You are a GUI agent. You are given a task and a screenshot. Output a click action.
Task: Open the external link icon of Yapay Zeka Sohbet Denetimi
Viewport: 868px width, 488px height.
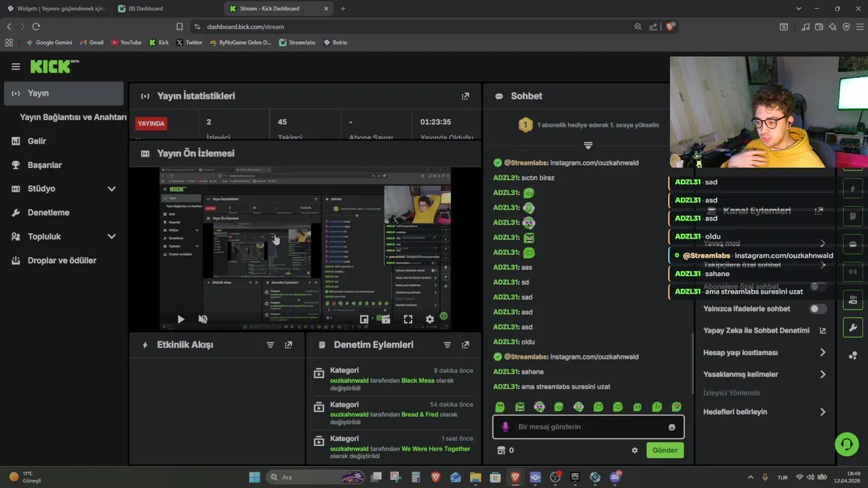pos(823,331)
